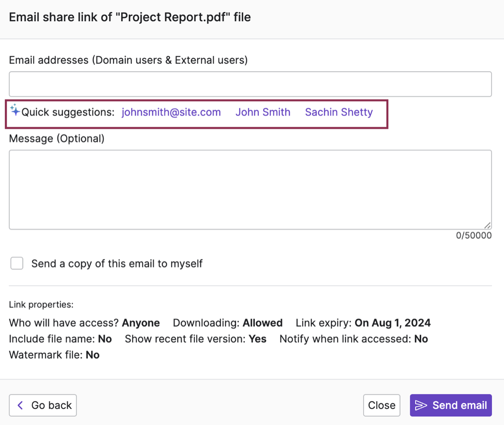Select johnsmith@site.com quick suggestion
Screen dimensions: 504x425
pos(171,112)
